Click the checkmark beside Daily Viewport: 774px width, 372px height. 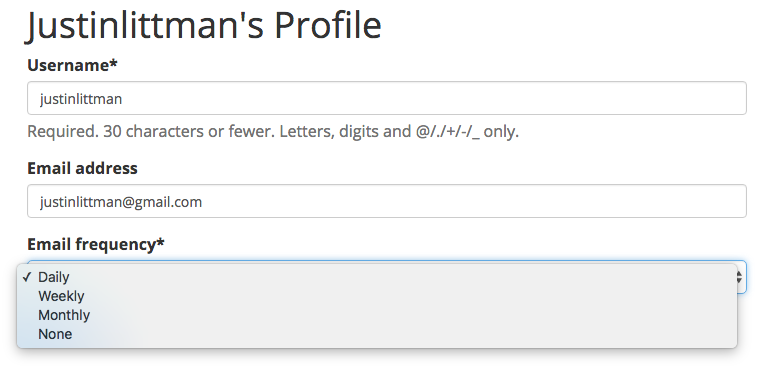(x=27, y=277)
